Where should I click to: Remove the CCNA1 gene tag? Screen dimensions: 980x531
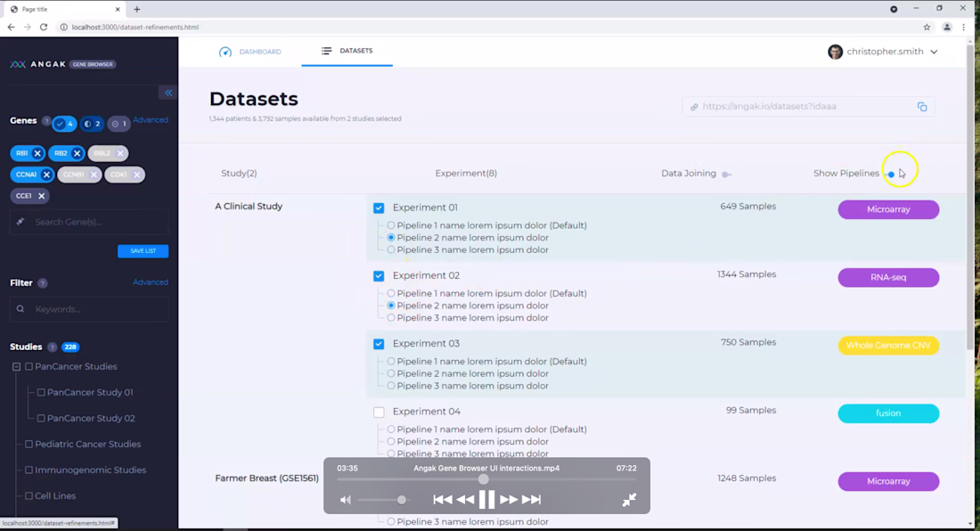46,175
